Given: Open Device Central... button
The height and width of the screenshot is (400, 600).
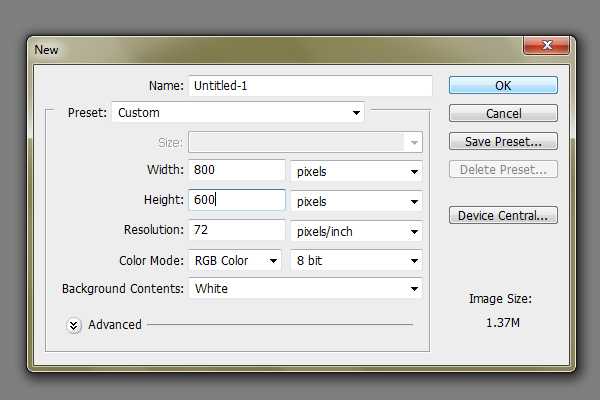Looking at the screenshot, I should coord(503,216).
